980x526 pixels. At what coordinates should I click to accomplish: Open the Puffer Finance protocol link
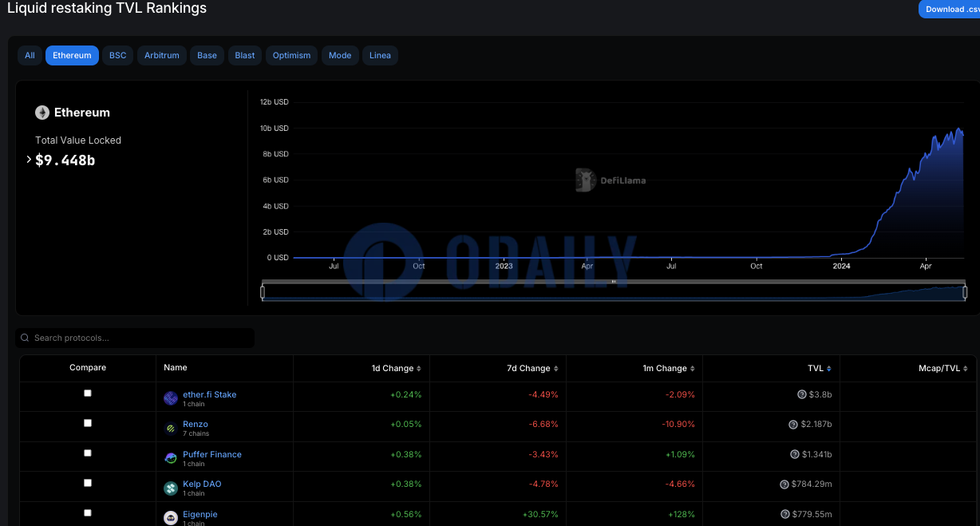[212, 454]
